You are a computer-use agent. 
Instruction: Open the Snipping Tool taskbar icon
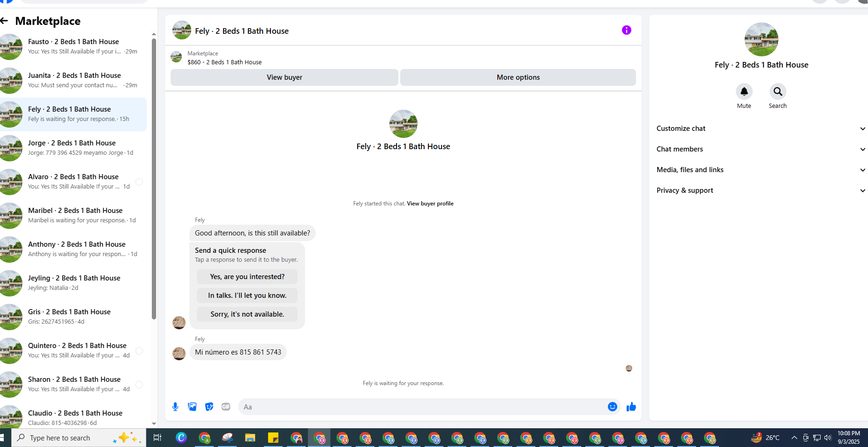click(x=227, y=438)
